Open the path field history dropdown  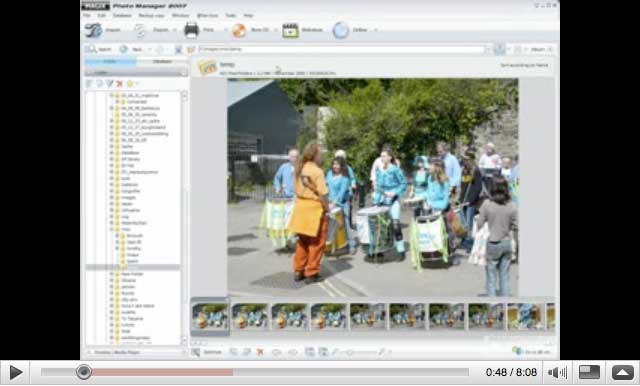click(x=488, y=49)
